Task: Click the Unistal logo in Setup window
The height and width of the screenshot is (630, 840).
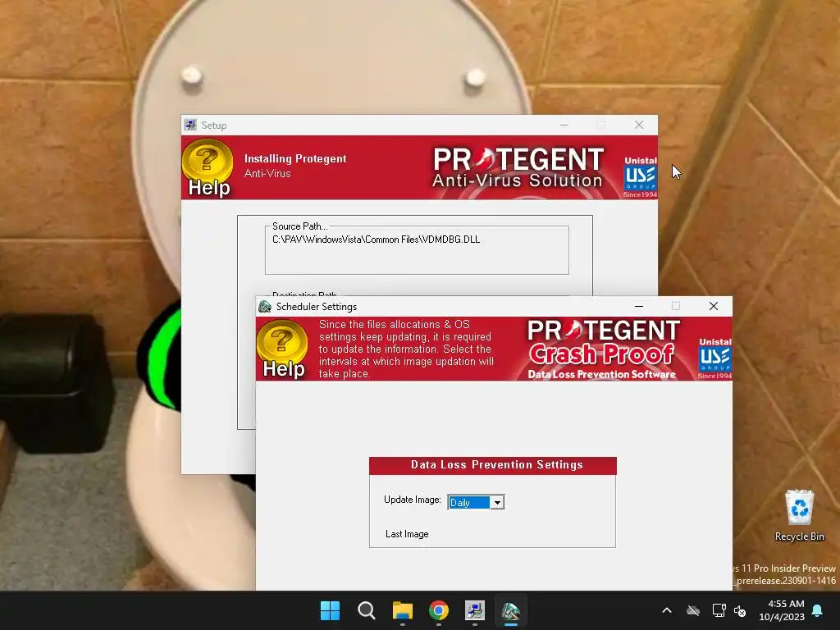Action: [x=640, y=177]
